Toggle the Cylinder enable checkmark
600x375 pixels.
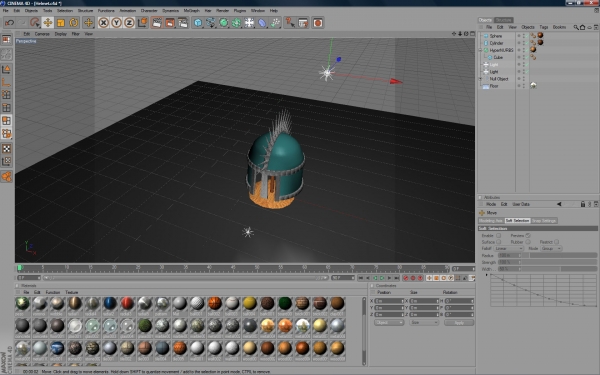(x=527, y=43)
